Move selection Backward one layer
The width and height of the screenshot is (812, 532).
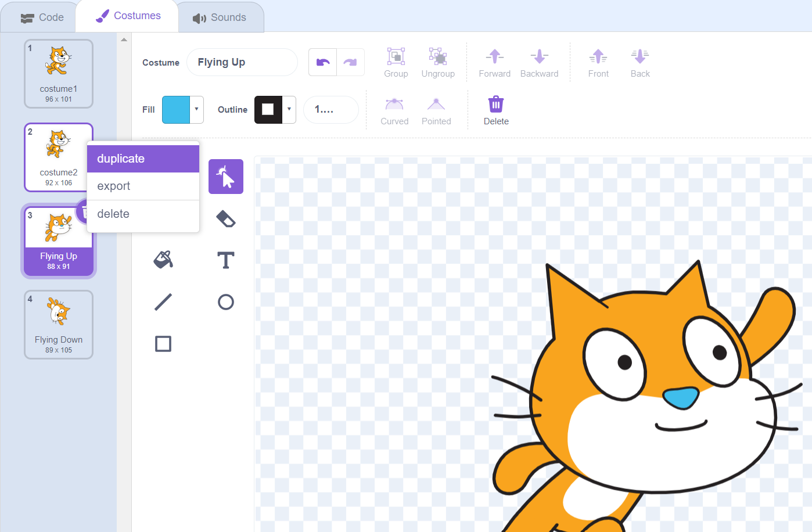click(539, 62)
